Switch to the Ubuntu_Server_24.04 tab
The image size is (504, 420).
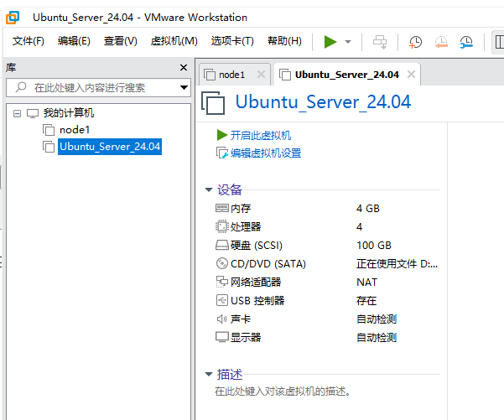click(x=347, y=75)
